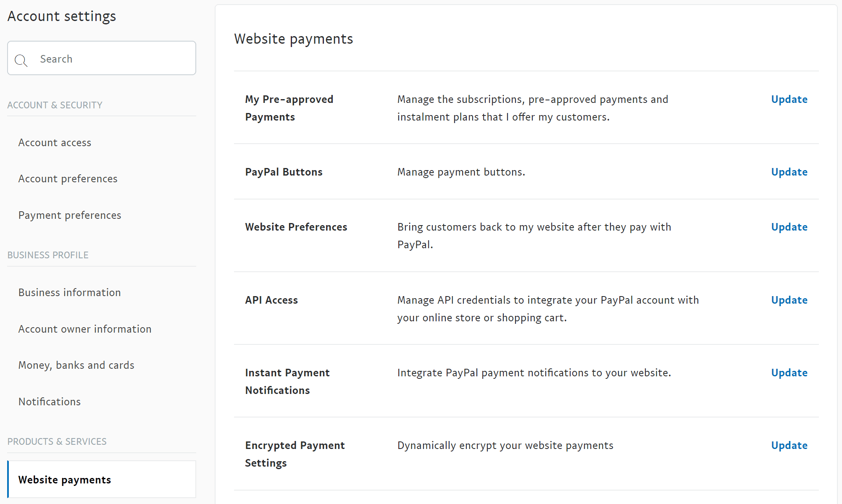This screenshot has height=504, width=842.
Task: Go to Account preferences
Action: (x=68, y=179)
